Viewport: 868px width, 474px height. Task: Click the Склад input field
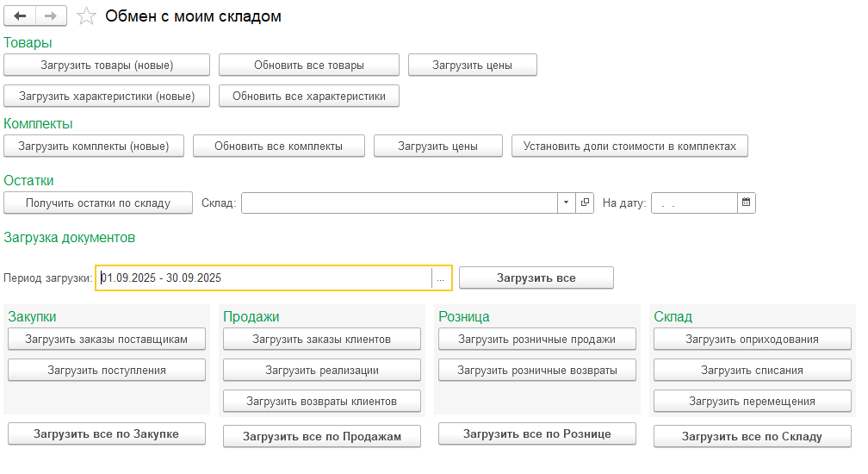click(400, 203)
